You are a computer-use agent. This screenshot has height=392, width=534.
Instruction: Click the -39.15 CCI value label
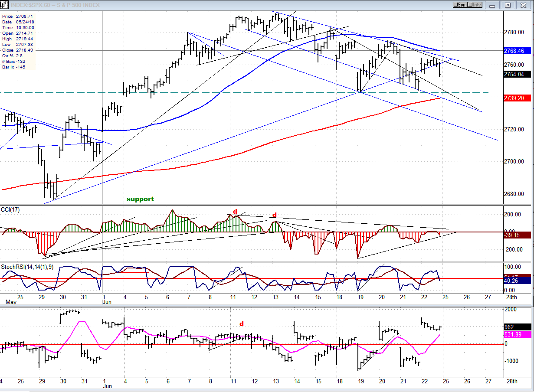click(x=517, y=235)
